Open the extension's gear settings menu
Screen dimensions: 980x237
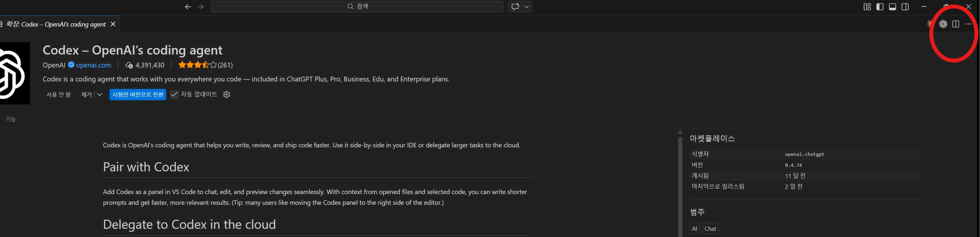coord(226,95)
